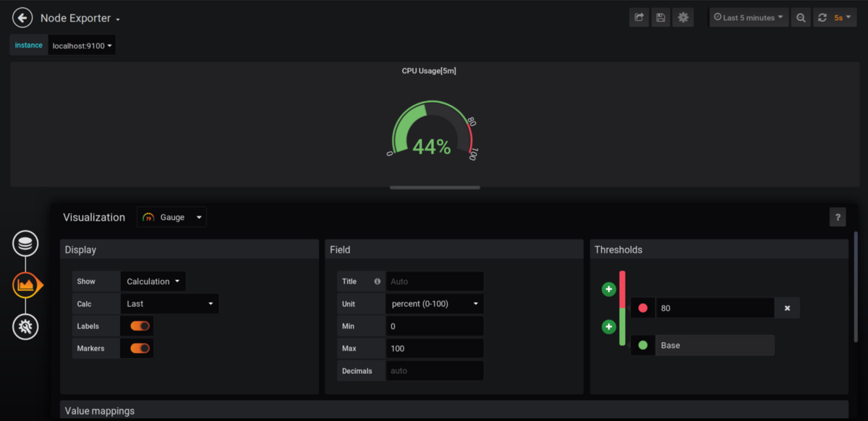Click the Min input field

point(435,326)
